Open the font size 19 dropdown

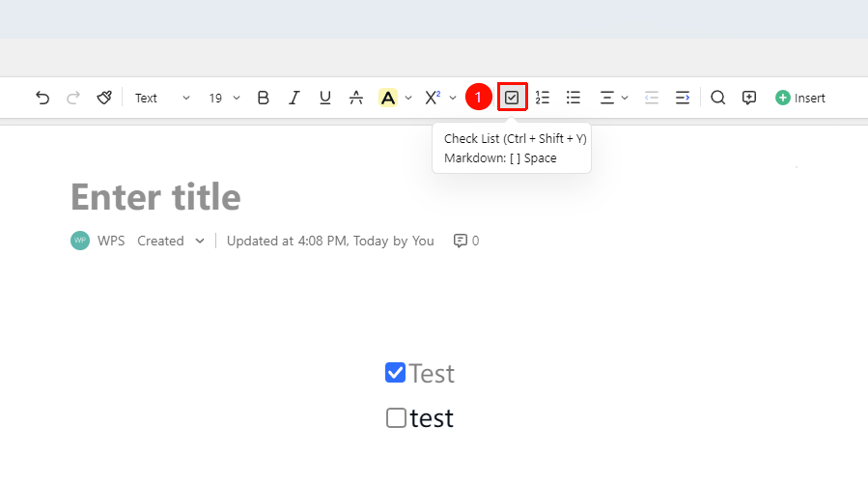click(x=224, y=98)
